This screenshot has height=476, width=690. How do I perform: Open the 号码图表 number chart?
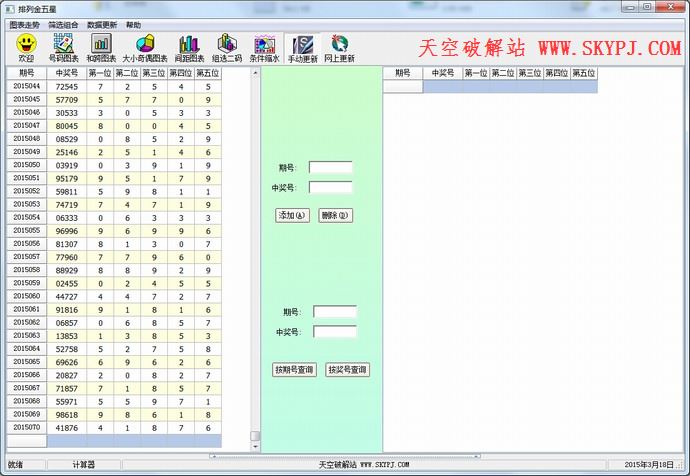(64, 47)
